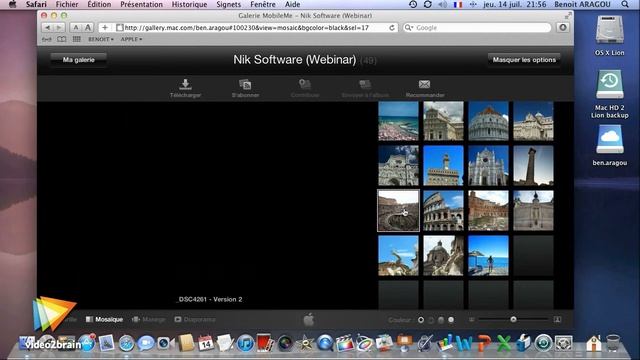640x360 pixels.
Task: Go back with Safari's back arrow
Action: point(47,27)
